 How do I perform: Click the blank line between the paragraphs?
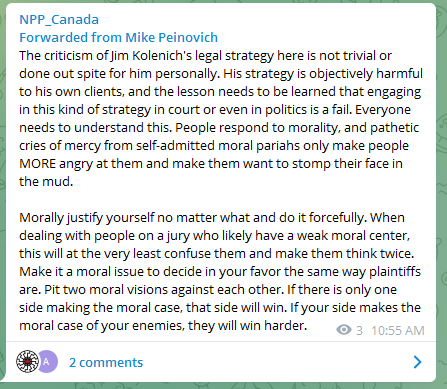click(221, 200)
